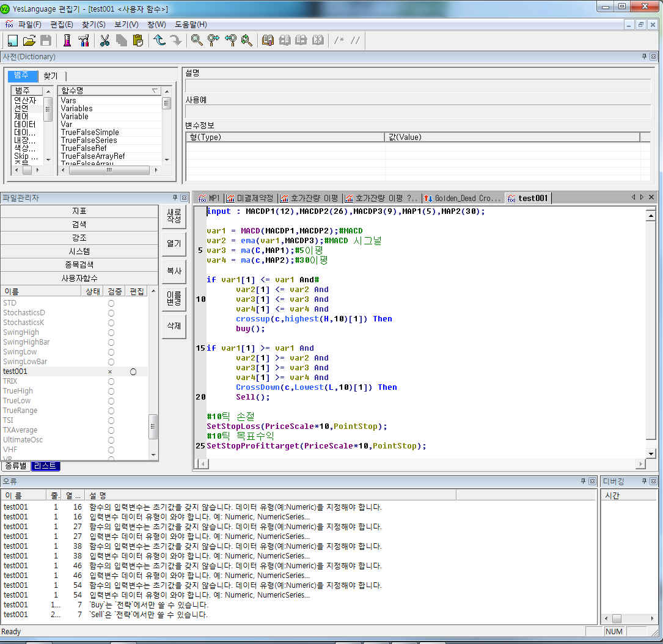
Task: Open the 보기(V) menu
Action: coord(126,24)
